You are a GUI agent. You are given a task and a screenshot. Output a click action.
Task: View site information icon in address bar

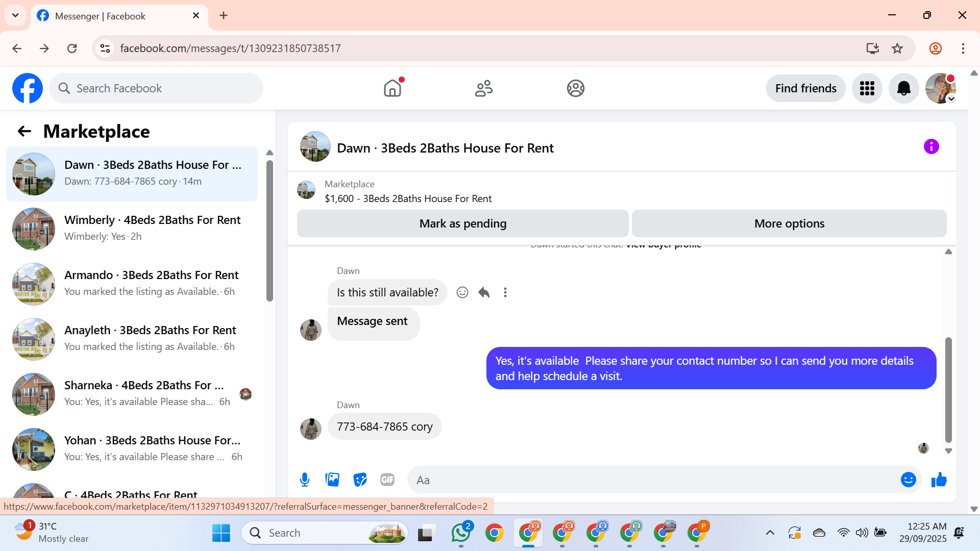coord(105,48)
